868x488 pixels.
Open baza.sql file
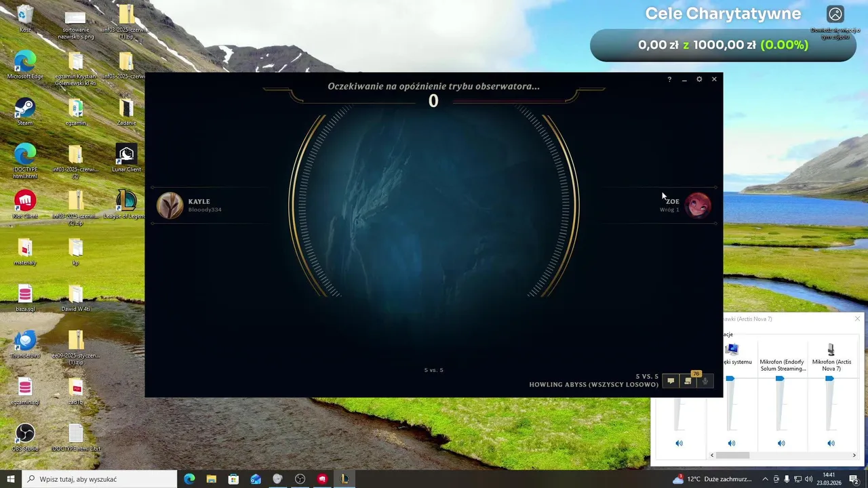(25, 298)
